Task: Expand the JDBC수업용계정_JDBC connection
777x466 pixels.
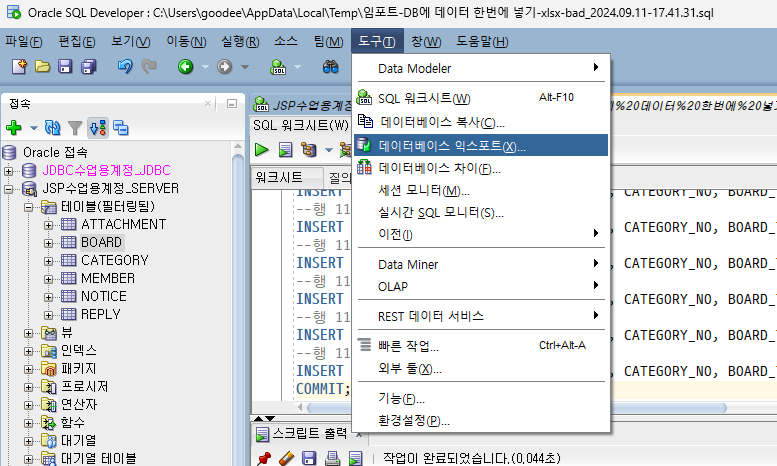Action: tap(8, 171)
